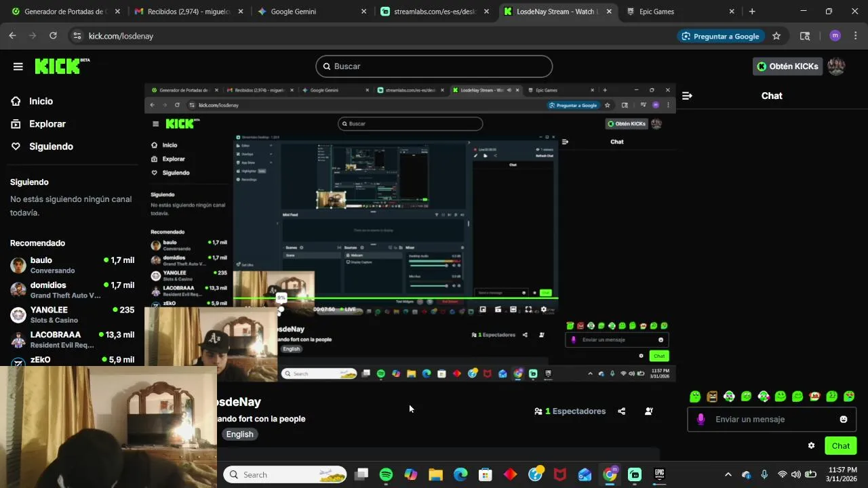Screen dimensions: 868x488
Task: Click the share icon beside Espectadores
Action: (622, 411)
